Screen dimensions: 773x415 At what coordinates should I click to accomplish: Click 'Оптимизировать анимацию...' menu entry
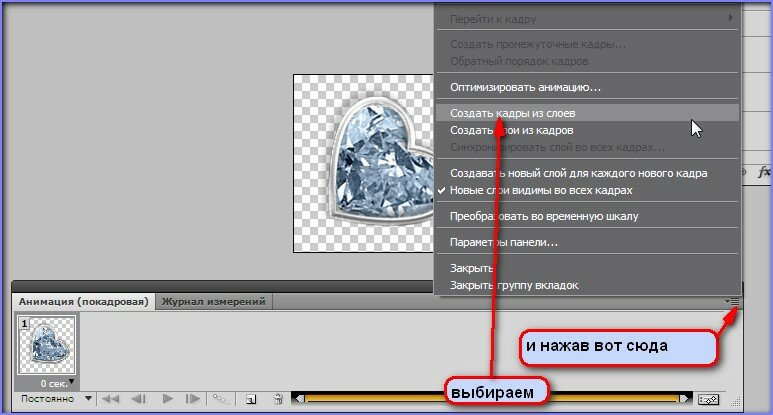(525, 87)
